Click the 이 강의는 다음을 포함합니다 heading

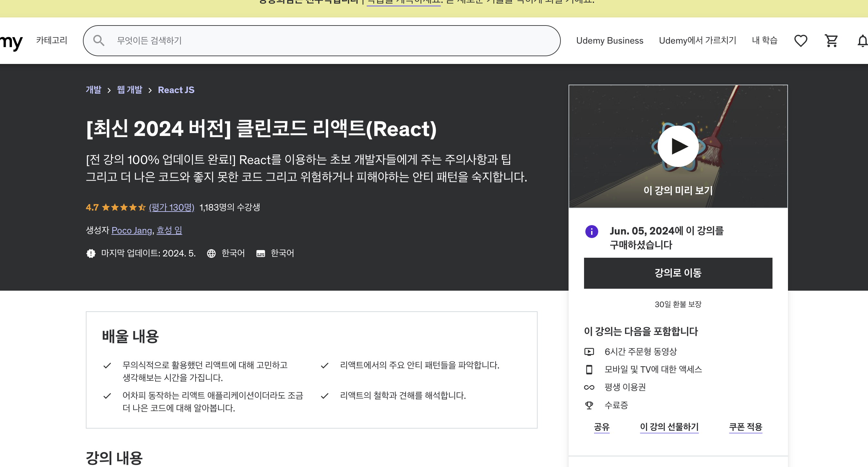click(641, 331)
